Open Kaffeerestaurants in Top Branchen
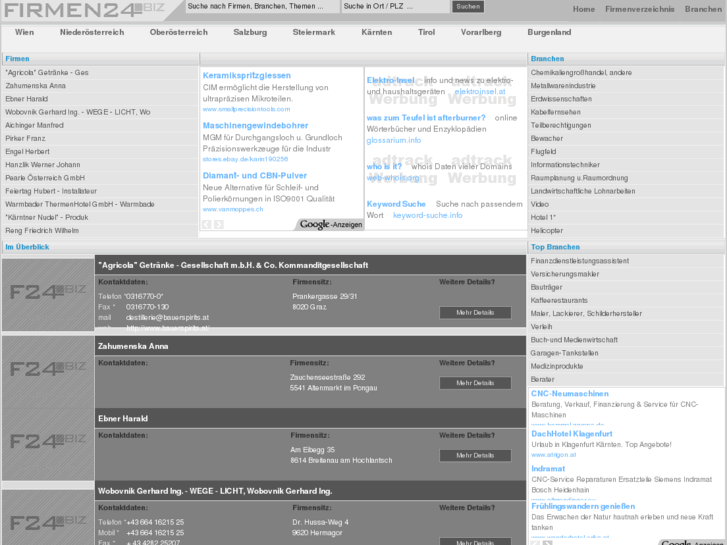This screenshot has width=727, height=545. (559, 301)
